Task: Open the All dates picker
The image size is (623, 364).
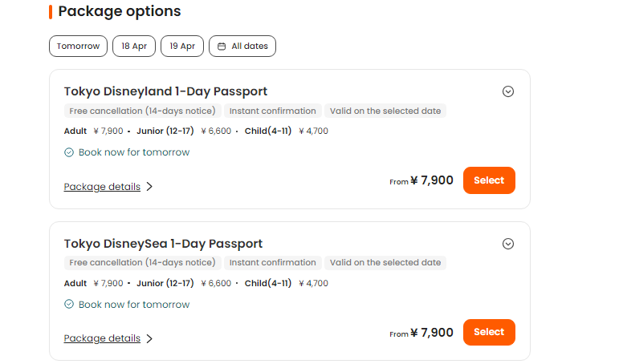Action: (x=242, y=46)
